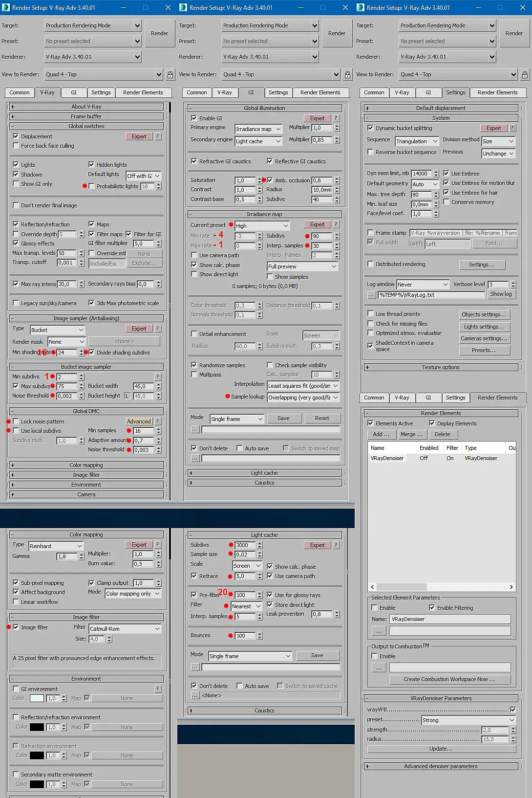Open Current preset High dropdown
Viewport: 532px width, 798px height.
tap(262, 226)
